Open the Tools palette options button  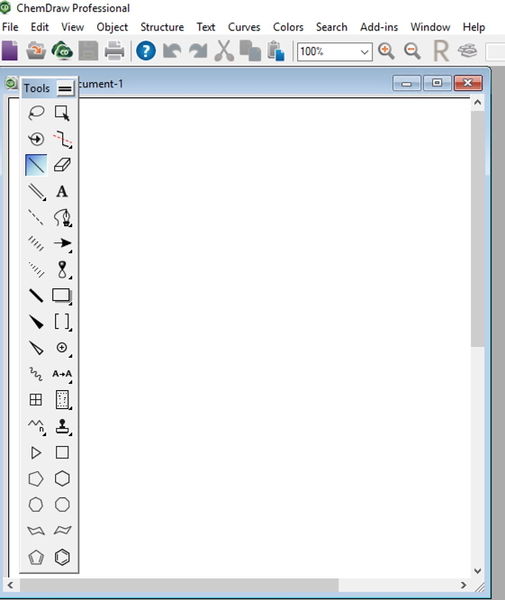pyautogui.click(x=65, y=88)
